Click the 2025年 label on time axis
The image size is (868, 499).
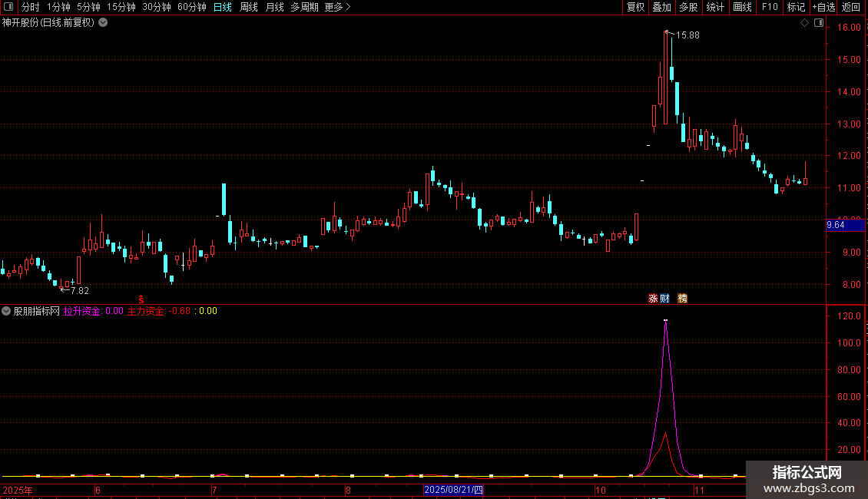[x=18, y=490]
